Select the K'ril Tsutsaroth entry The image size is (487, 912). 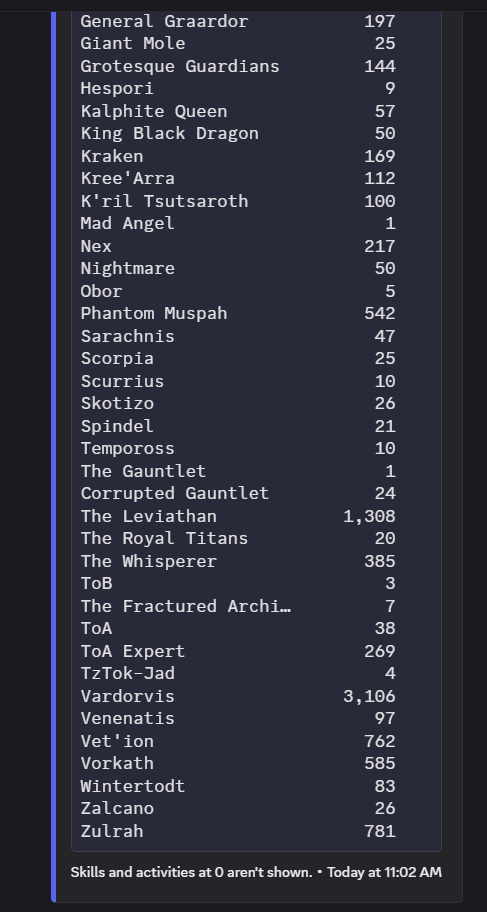(x=164, y=201)
